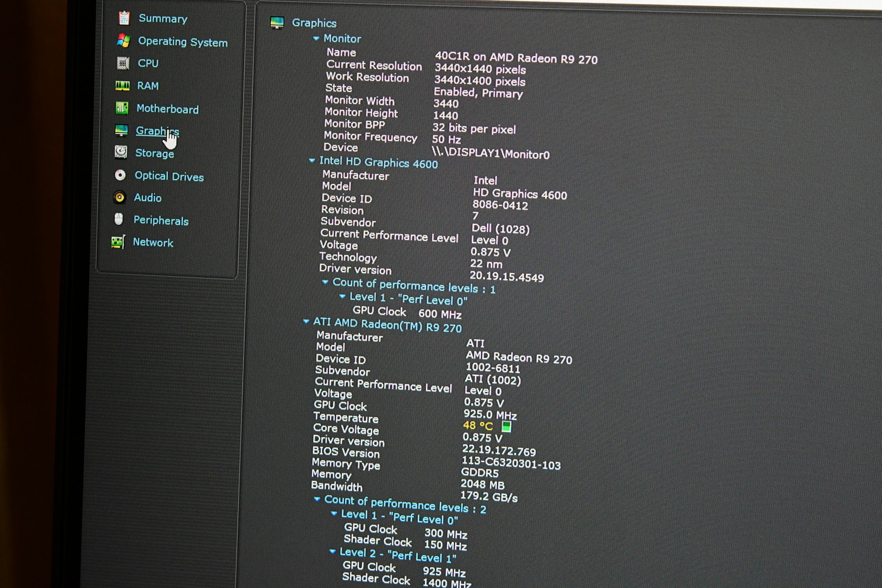Click the State value 'Enabled, Primary'
Viewport: 882px width, 588px height.
(x=478, y=93)
